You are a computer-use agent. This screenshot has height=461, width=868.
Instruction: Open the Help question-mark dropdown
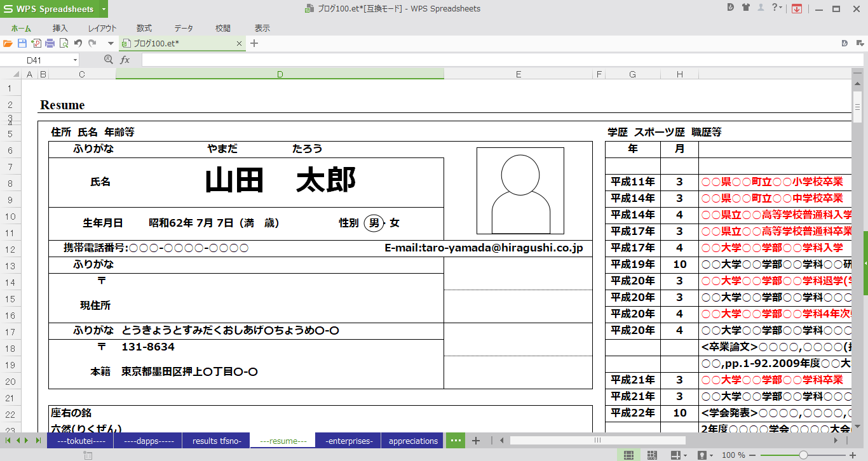point(778,8)
